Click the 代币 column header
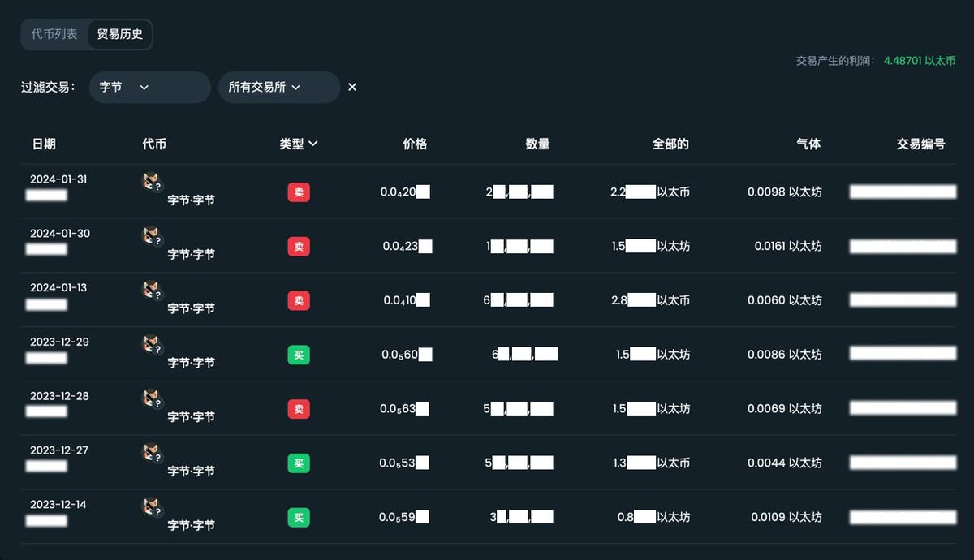974x560 pixels. click(154, 144)
